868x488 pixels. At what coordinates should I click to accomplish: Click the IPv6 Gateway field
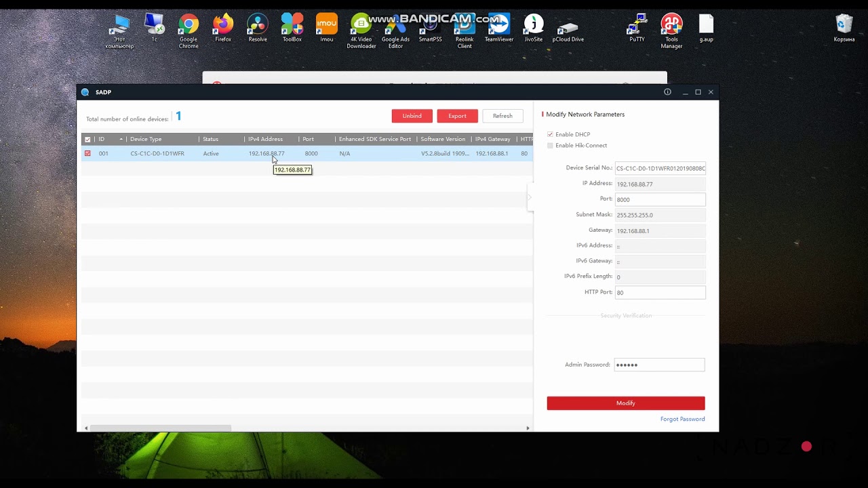pyautogui.click(x=660, y=261)
